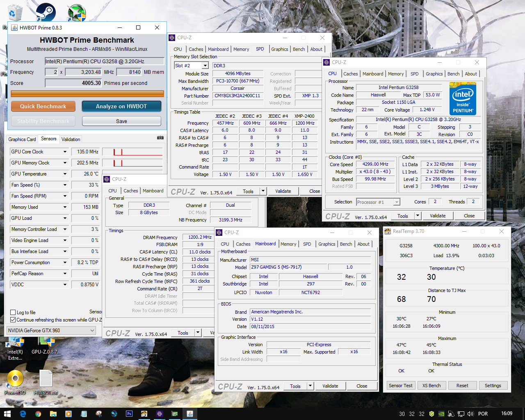
Task: Launch Google Chrome from the taskbar
Action: (38, 414)
